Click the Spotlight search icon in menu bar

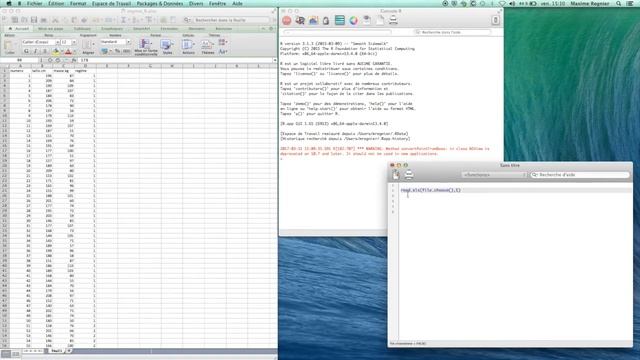point(619,3)
